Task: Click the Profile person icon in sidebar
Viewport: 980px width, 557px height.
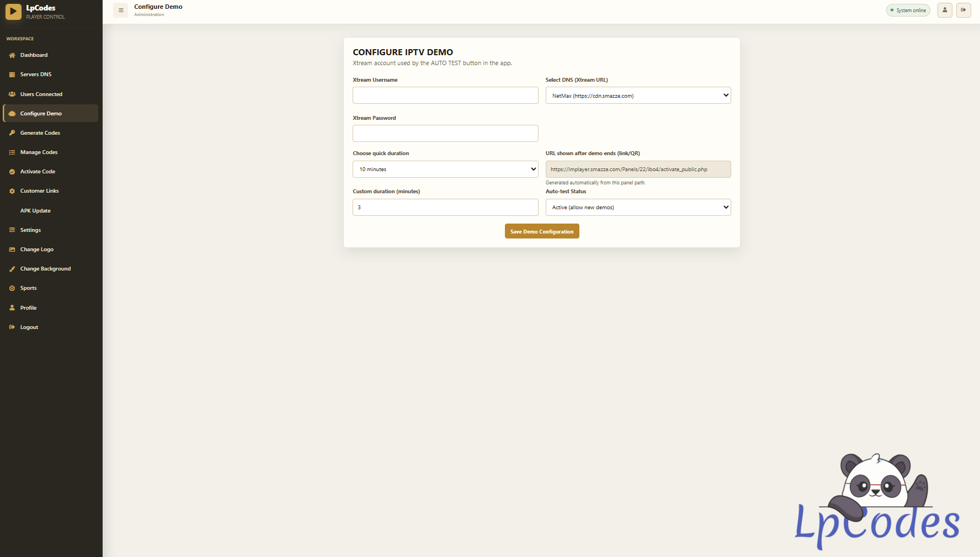Action: tap(12, 308)
